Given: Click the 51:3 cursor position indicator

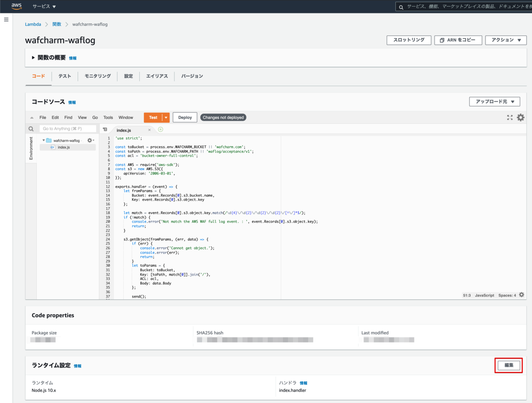Looking at the screenshot, I should pos(466,295).
